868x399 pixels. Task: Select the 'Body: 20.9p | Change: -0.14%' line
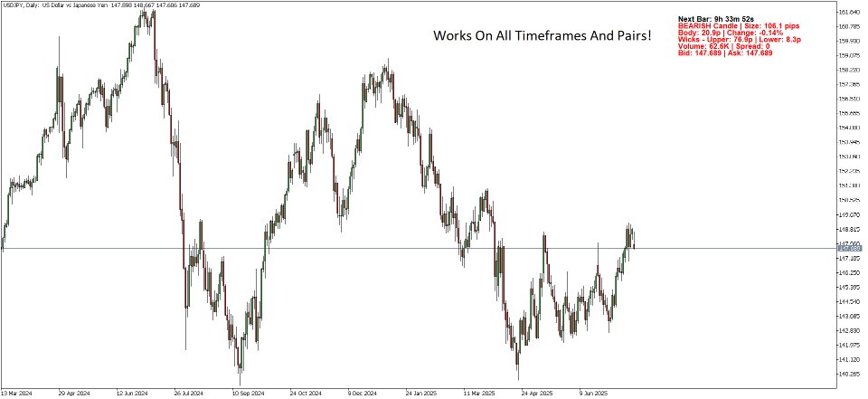(x=731, y=33)
